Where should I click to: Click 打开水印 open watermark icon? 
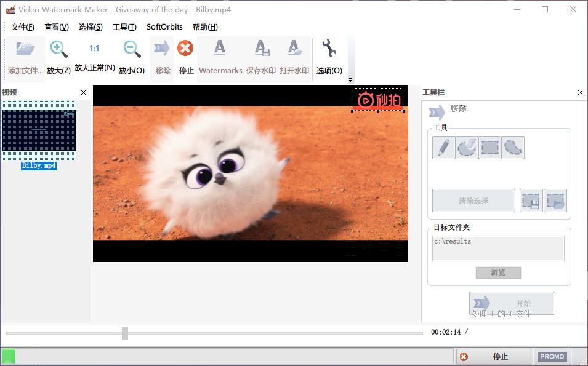click(295, 48)
